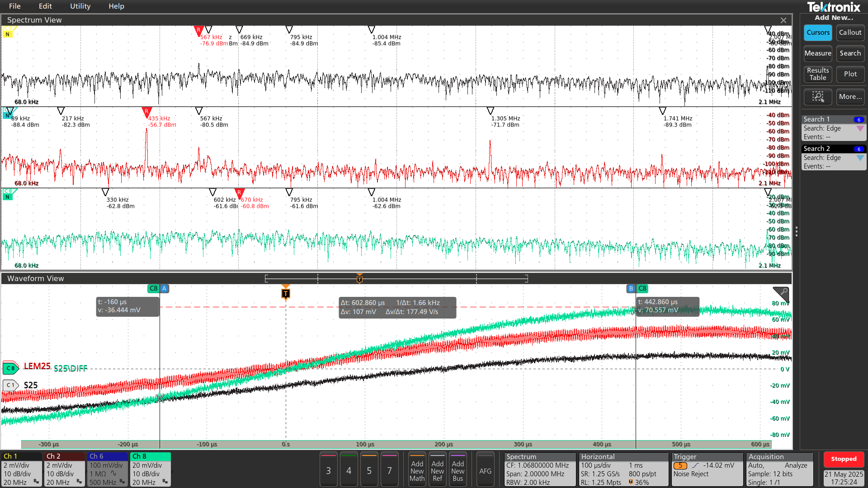This screenshot has width=868, height=488.
Task: Open the Search 1 badge
Action: pyautogui.click(x=833, y=128)
